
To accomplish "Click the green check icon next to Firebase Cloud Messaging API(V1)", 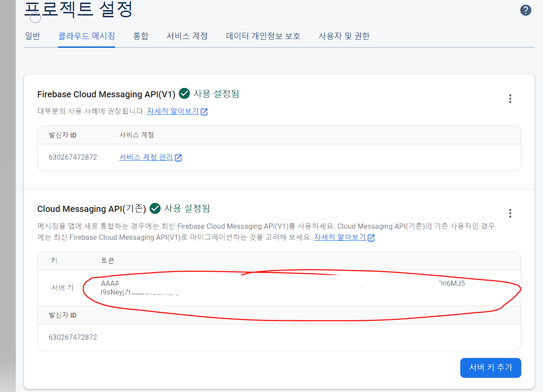I will (185, 94).
